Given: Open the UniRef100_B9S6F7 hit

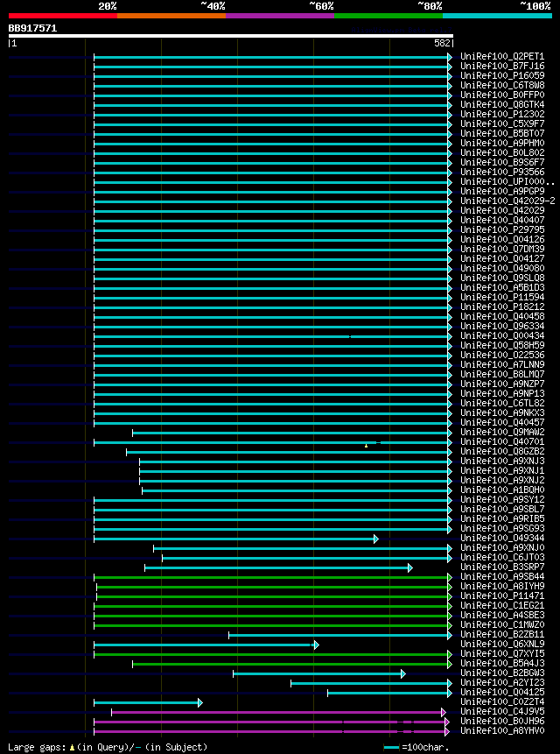Looking at the screenshot, I should 502,163.
